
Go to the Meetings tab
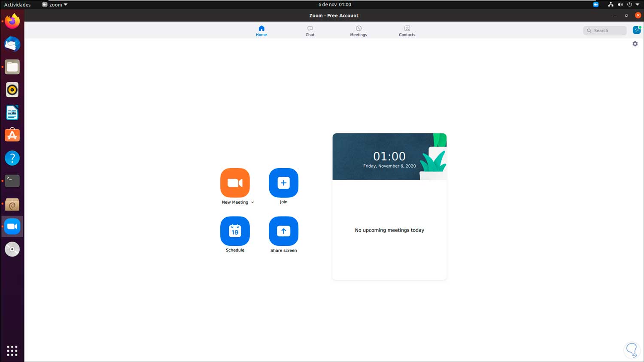point(358,31)
